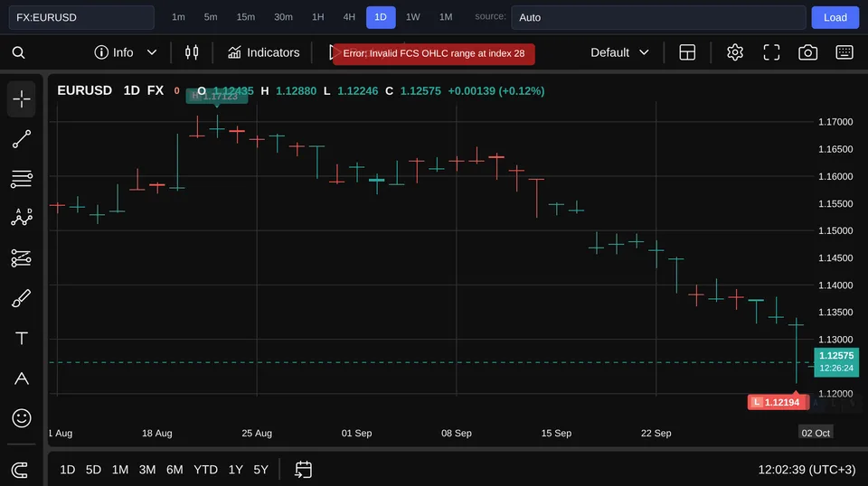Expand the Info dropdown
The image size is (868, 486).
pyautogui.click(x=126, y=52)
